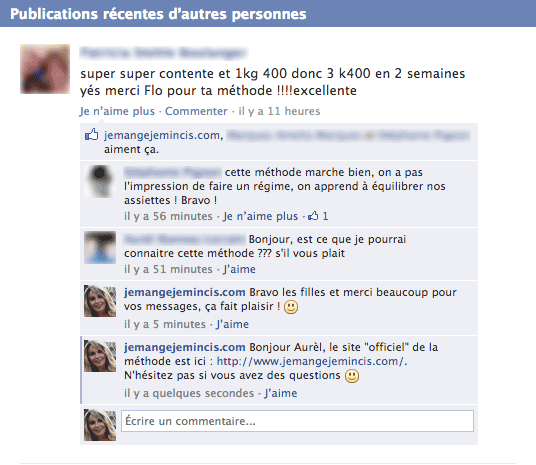536x465 pixels.
Task: Like the comment posted 51 minutes ago
Action: click(239, 269)
